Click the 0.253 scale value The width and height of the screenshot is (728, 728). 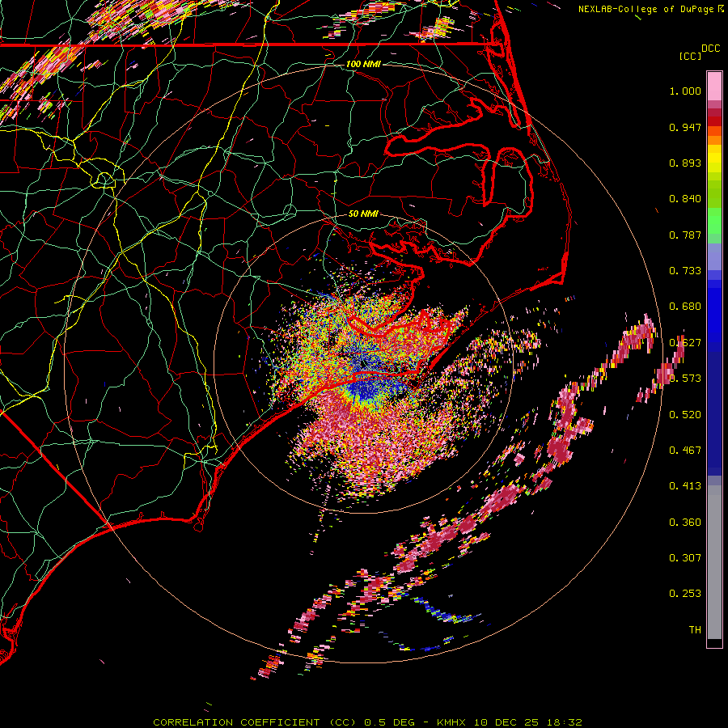(685, 594)
